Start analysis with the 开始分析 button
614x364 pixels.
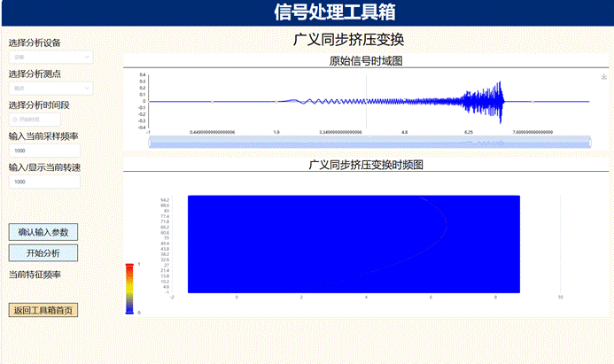(x=43, y=252)
